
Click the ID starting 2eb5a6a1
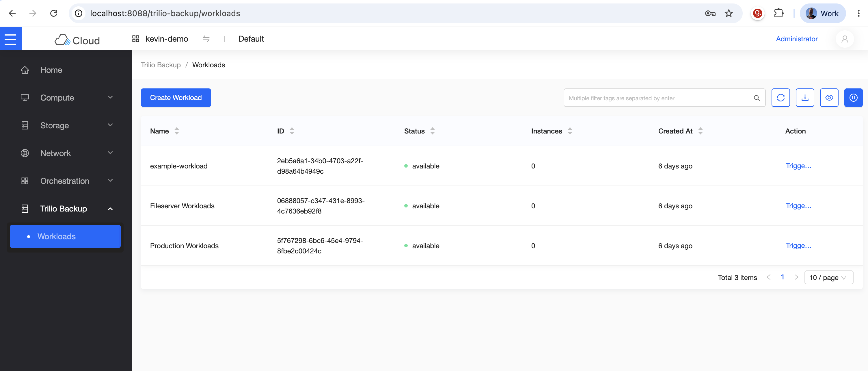pyautogui.click(x=320, y=166)
